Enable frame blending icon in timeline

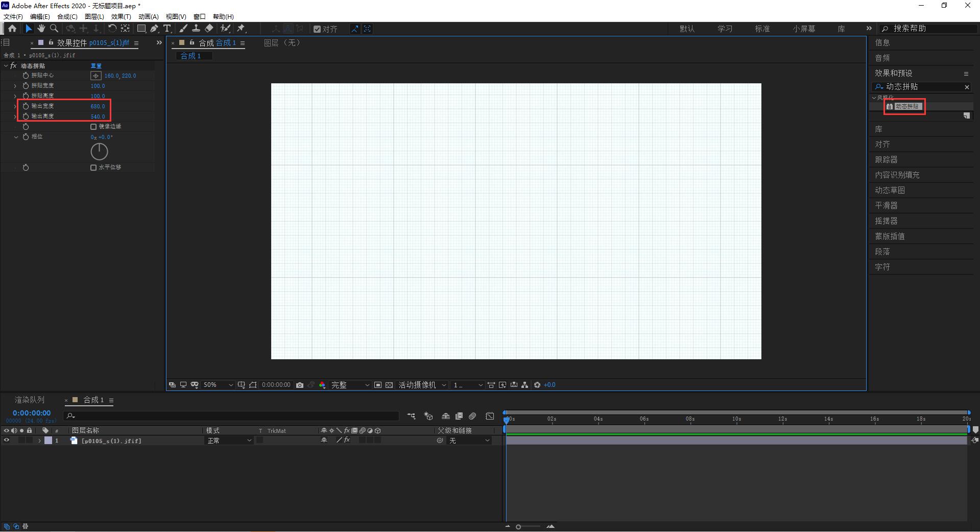(459, 416)
